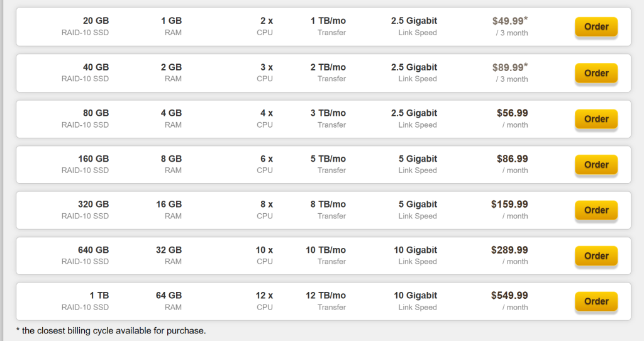Order the 160 GB plan at $86.99

point(596,165)
